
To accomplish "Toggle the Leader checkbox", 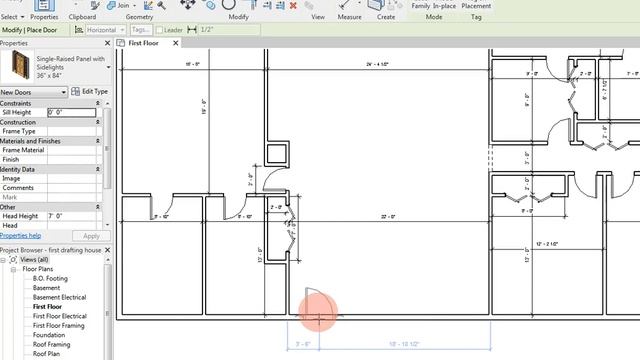I will [160, 30].
